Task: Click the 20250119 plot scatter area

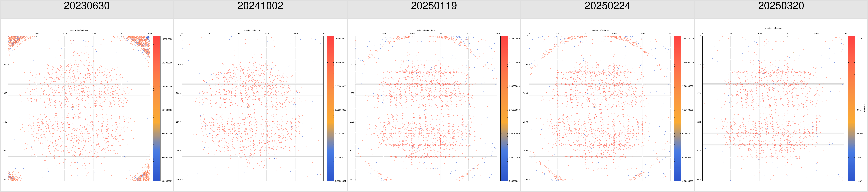Action: (426, 108)
